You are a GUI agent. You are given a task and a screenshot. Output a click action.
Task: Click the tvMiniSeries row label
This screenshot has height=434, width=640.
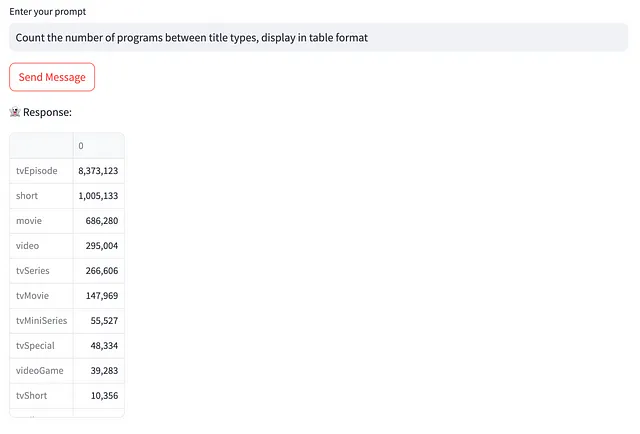[42, 320]
